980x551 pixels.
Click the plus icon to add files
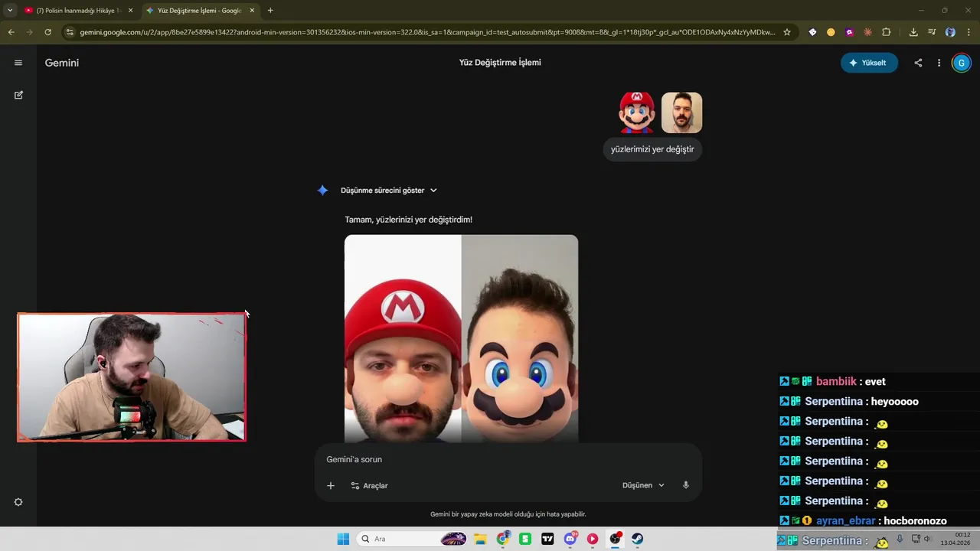tap(331, 485)
